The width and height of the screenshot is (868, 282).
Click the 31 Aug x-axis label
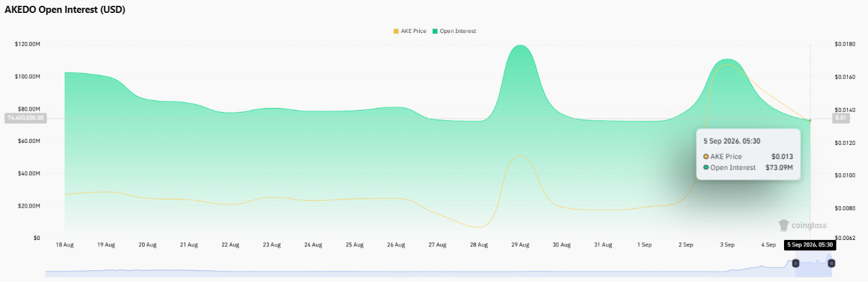[603, 245]
